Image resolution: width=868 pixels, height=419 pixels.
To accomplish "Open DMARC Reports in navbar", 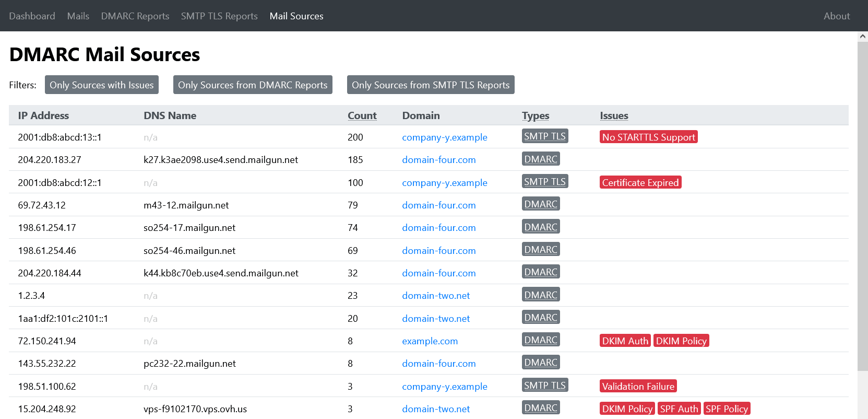I will pos(135,16).
